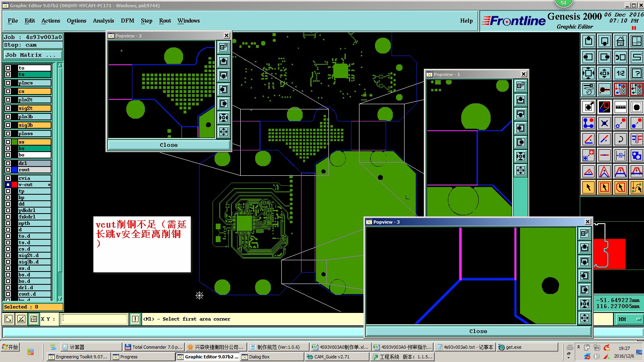Open the Actions menu
This screenshot has height=362, width=644.
(51, 21)
